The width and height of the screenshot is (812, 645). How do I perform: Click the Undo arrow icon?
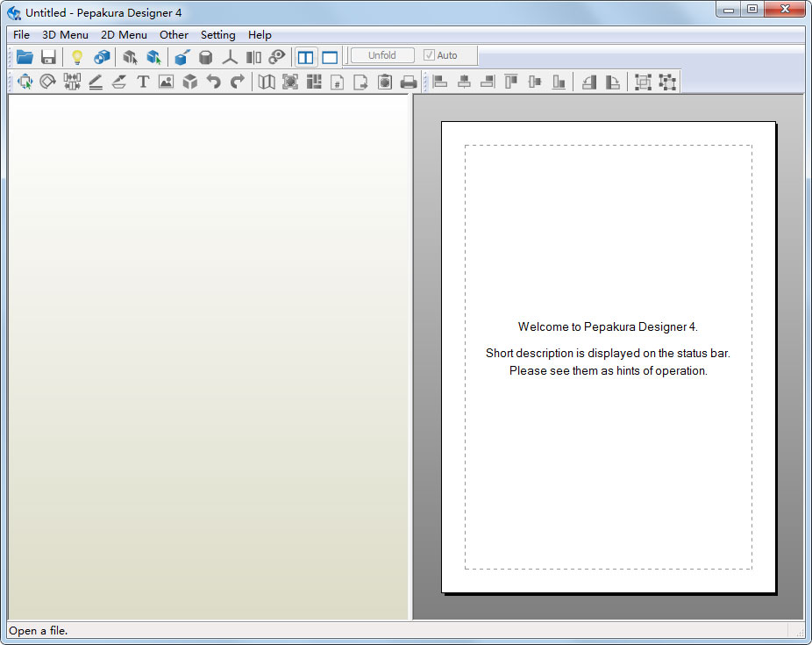tap(213, 82)
